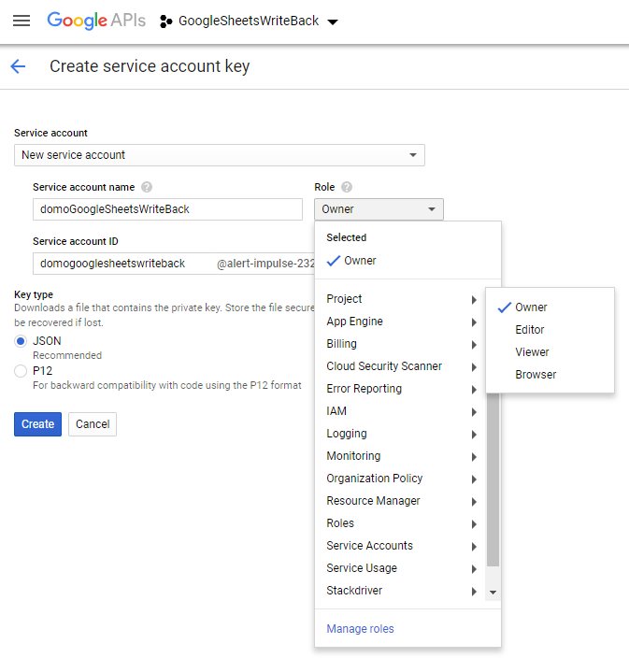This screenshot has width=629, height=672.
Task: Click the Create button
Action: [x=37, y=424]
